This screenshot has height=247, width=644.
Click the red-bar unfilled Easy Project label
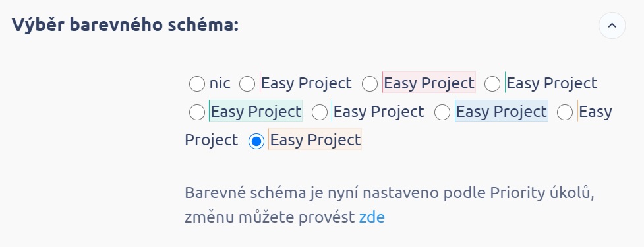(306, 83)
